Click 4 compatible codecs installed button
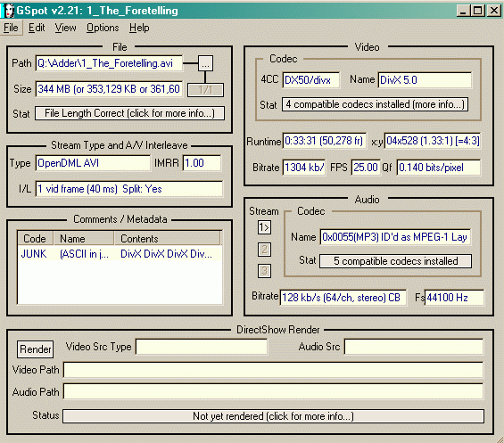Image resolution: width=504 pixels, height=443 pixels. point(375,104)
